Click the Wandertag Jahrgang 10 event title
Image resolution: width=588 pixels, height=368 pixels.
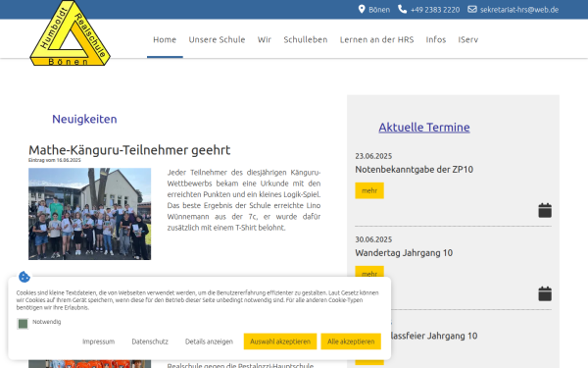(404, 253)
